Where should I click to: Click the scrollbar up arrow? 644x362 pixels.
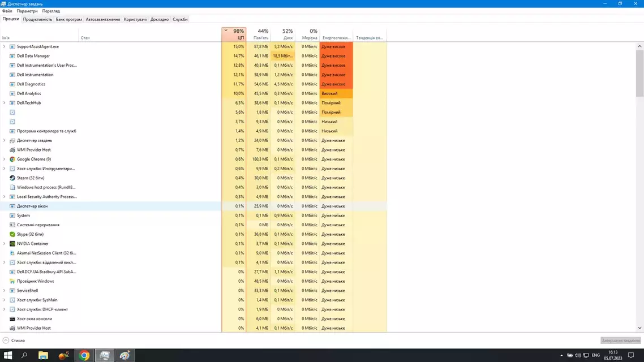(639, 46)
